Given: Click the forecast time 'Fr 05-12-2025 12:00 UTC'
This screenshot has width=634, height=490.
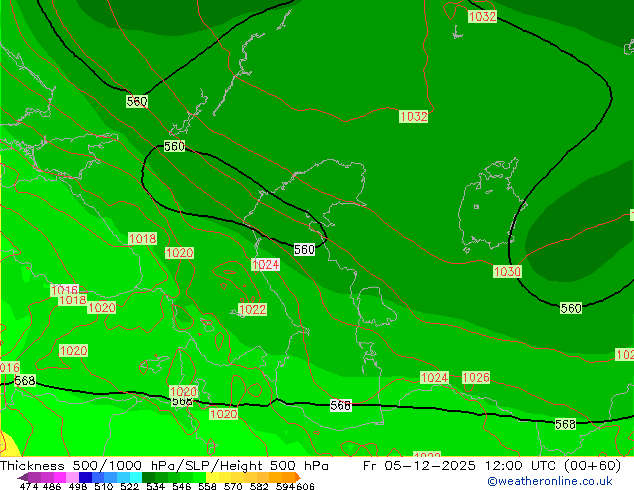Looking at the screenshot, I should pyautogui.click(x=461, y=466).
